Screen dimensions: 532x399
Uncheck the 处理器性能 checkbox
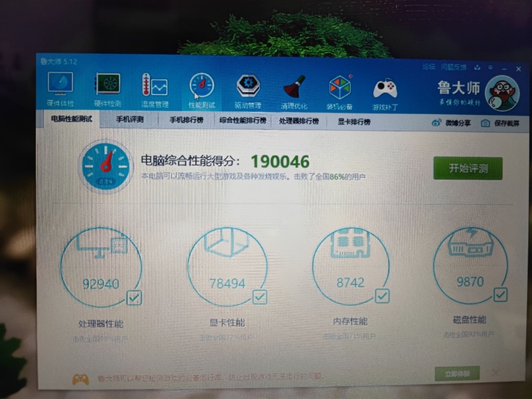[x=134, y=298]
